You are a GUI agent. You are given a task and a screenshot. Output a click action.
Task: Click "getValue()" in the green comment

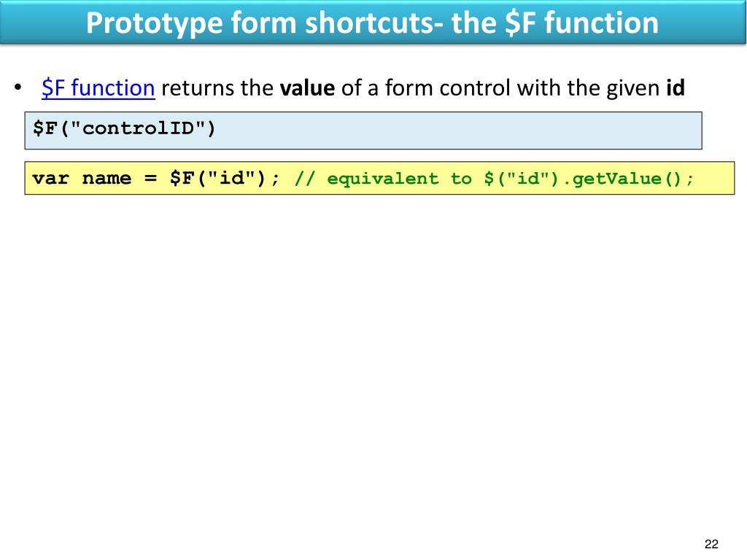pyautogui.click(x=631, y=179)
